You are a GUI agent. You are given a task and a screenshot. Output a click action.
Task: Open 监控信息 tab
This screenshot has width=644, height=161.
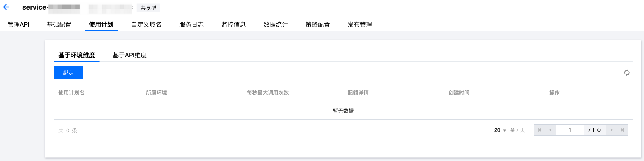pos(233,24)
